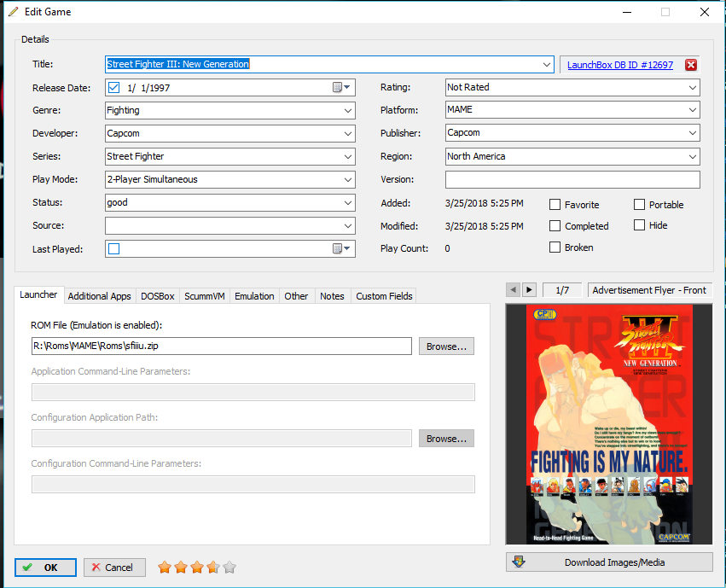Click the ROM File path field

221,346
